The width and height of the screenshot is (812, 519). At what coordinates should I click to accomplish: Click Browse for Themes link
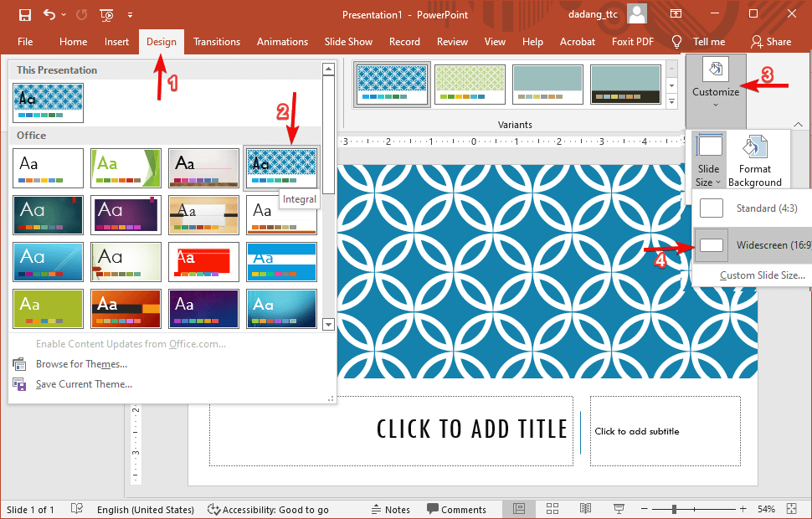click(80, 363)
